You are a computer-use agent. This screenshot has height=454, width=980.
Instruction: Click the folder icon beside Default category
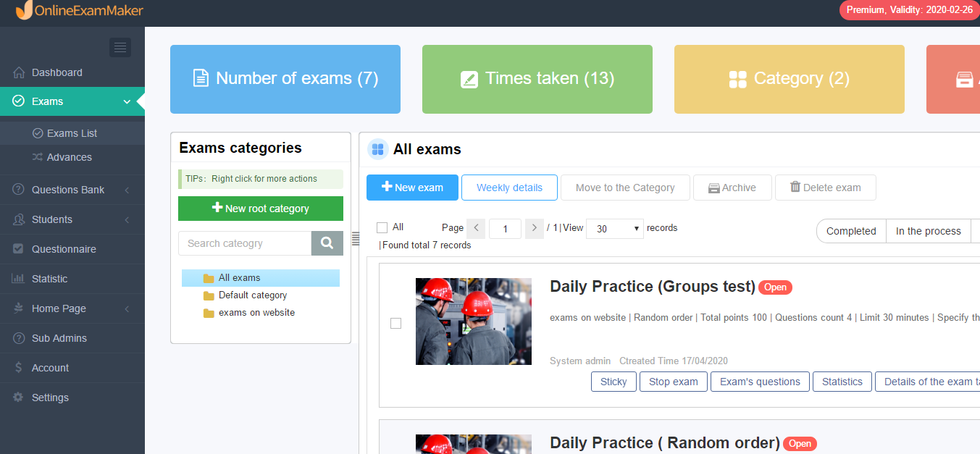[x=209, y=295]
